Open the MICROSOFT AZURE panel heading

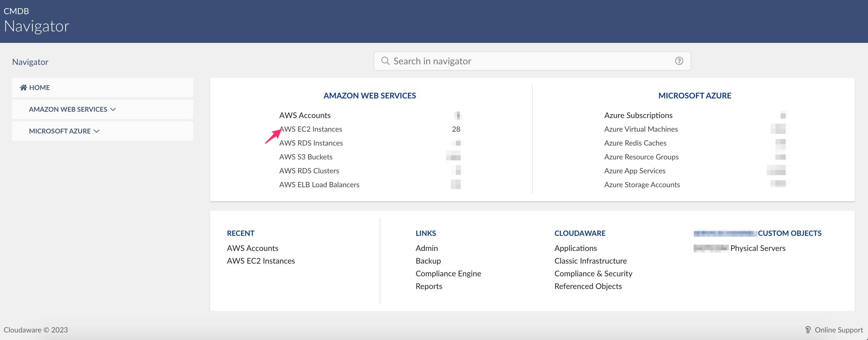(694, 96)
